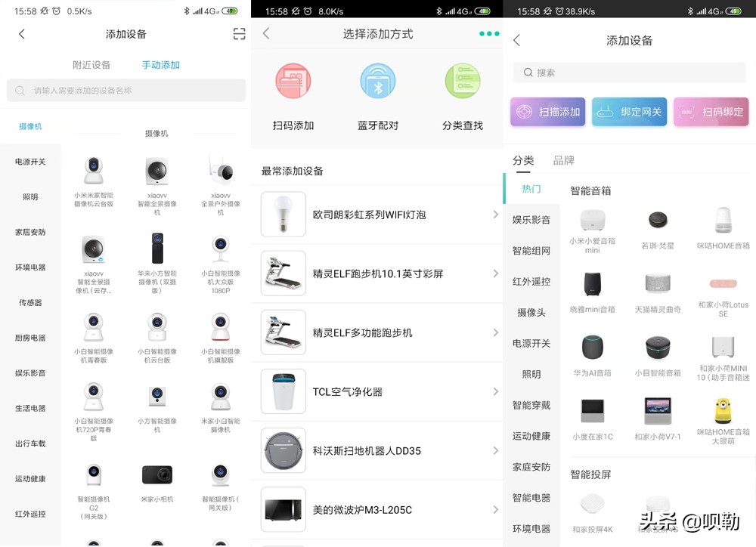Expand the TCL空气净化器 item chevron

coord(496,391)
